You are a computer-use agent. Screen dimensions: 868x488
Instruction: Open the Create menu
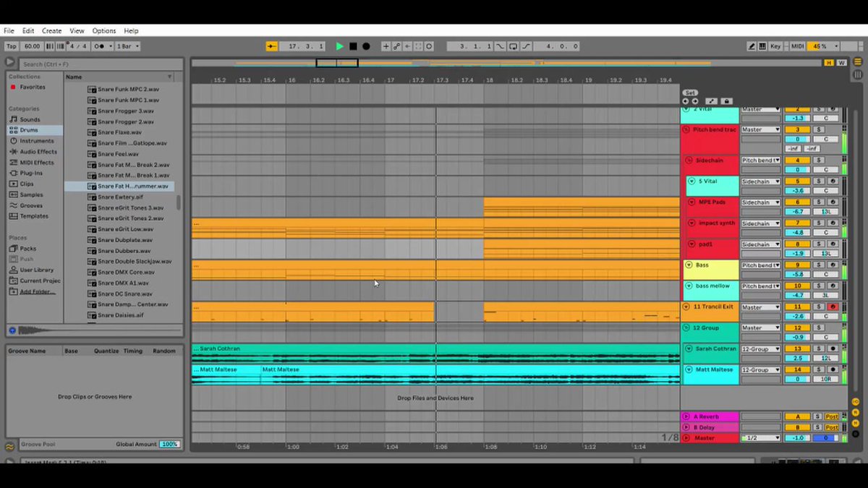click(51, 31)
